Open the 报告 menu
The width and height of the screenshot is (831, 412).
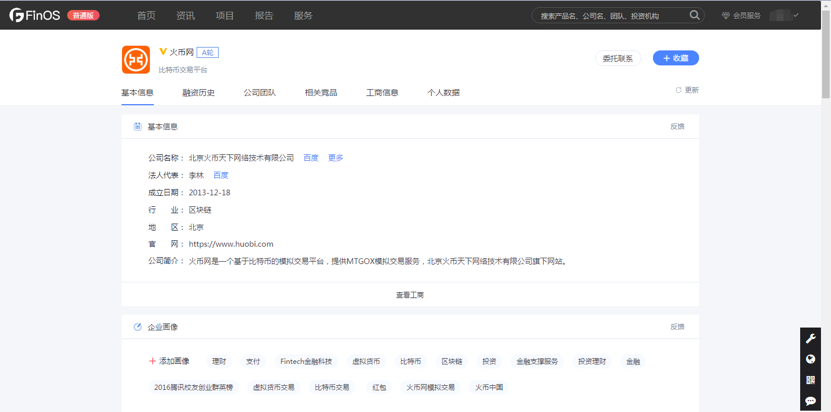(264, 15)
